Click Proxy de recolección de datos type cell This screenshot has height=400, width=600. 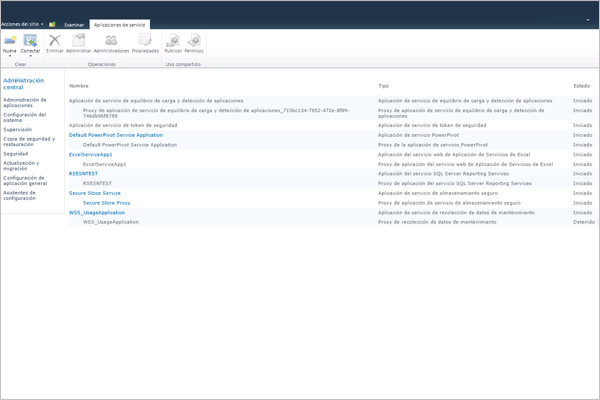tap(437, 222)
